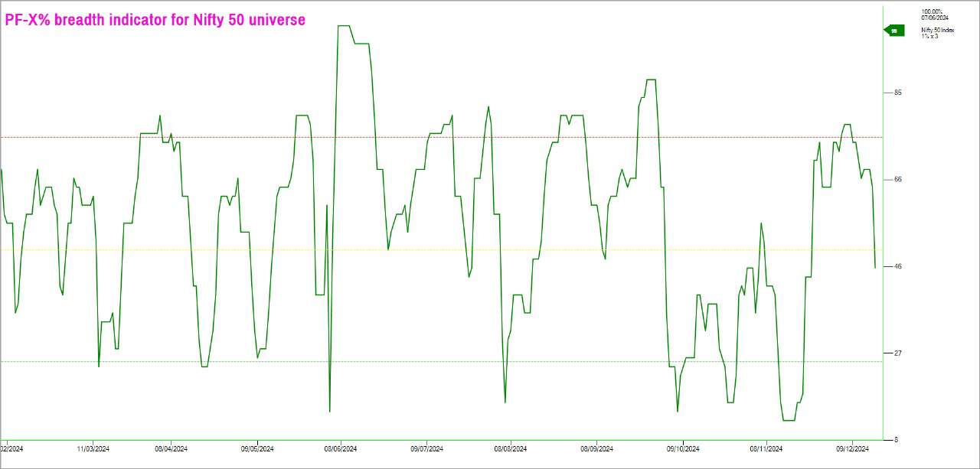The image size is (980, 469).
Task: Click the 66 y-axis label
Action: pyautogui.click(x=898, y=179)
